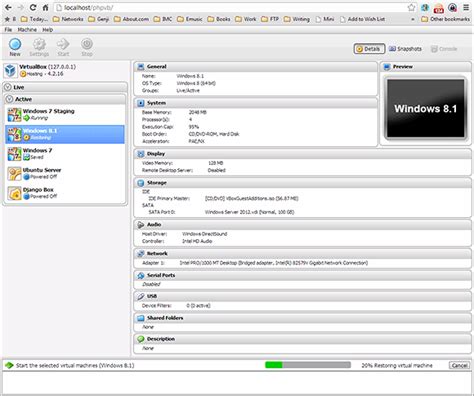This screenshot has height=396, width=474.
Task: Collapse the Audio section header
Action: pos(303,225)
